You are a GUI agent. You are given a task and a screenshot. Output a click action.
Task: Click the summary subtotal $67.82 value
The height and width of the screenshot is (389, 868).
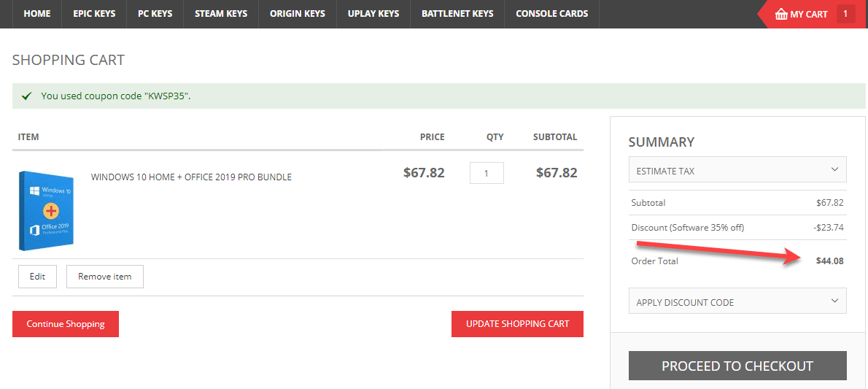click(x=830, y=203)
